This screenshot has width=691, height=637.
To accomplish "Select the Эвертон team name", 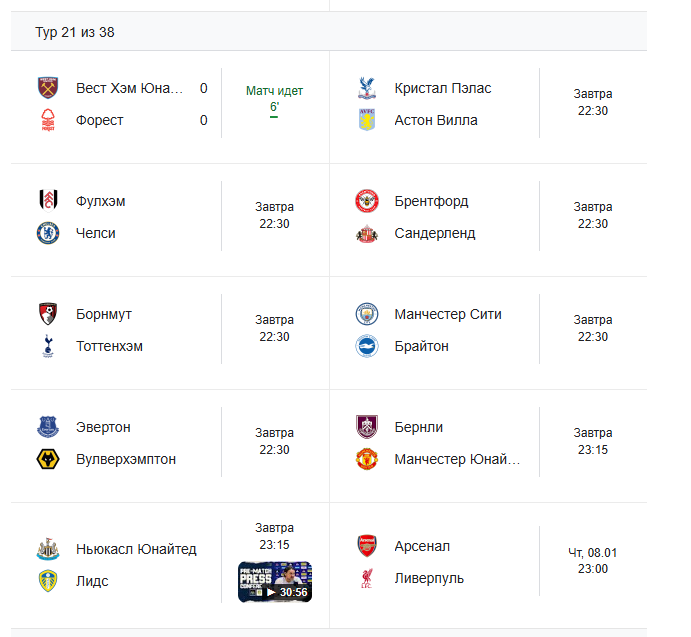I will coord(103,427).
